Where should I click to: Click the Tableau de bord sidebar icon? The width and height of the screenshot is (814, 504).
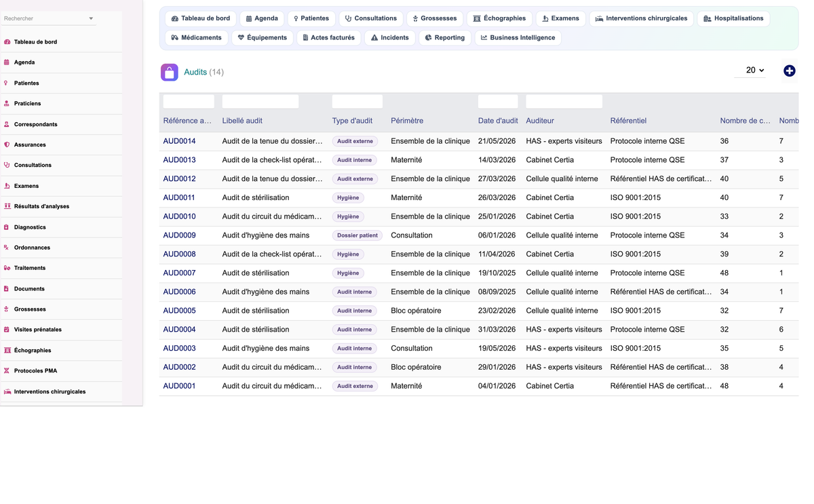point(7,42)
